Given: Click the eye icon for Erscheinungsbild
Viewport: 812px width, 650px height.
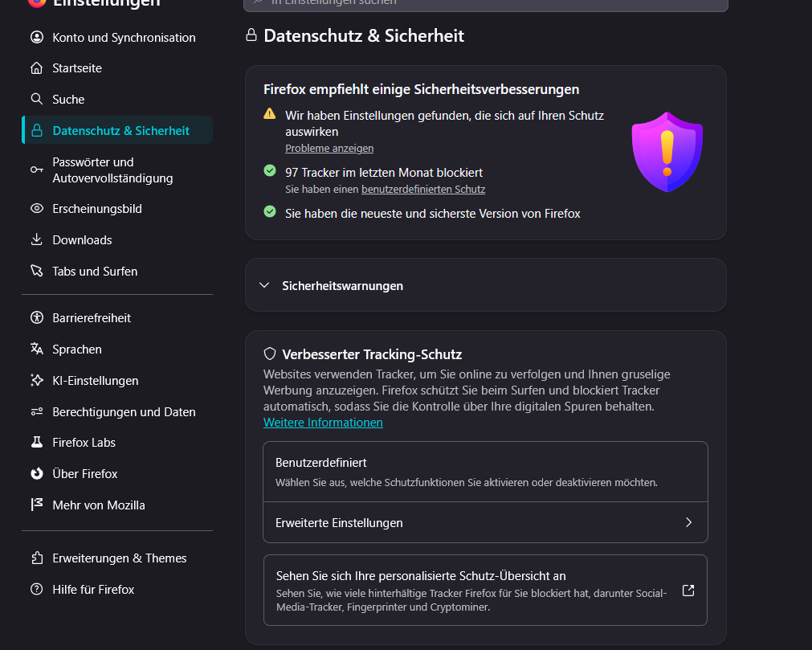Looking at the screenshot, I should click(37, 208).
